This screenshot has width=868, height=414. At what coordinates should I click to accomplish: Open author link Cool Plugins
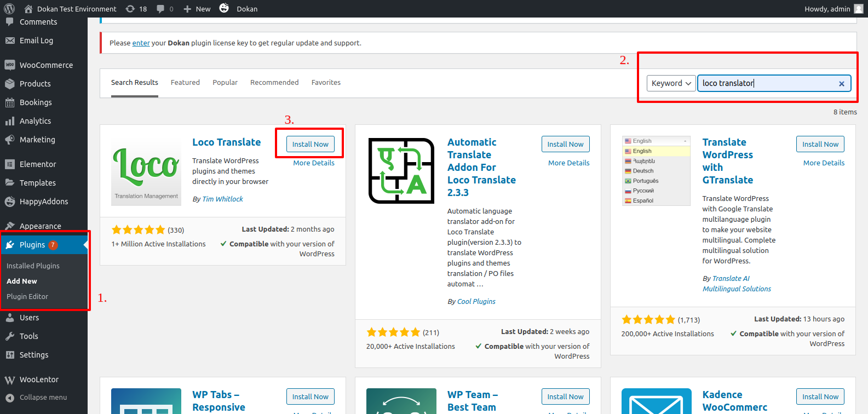coord(476,302)
